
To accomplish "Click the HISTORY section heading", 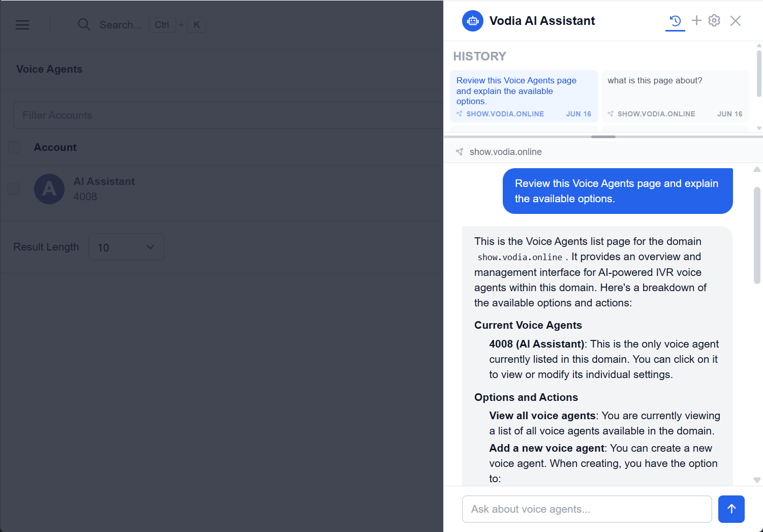I will (479, 56).
